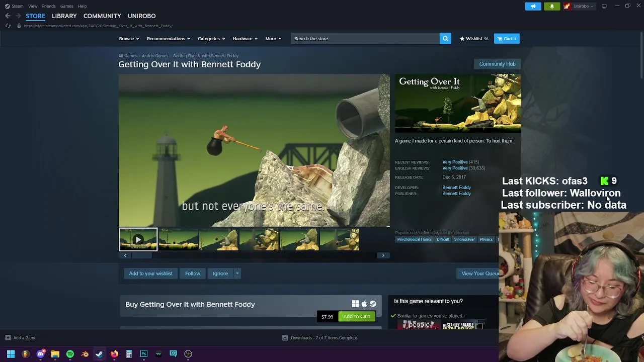Image resolution: width=644 pixels, height=362 pixels.
Task: Expand the Recommendations dropdown
Action: coord(169,39)
